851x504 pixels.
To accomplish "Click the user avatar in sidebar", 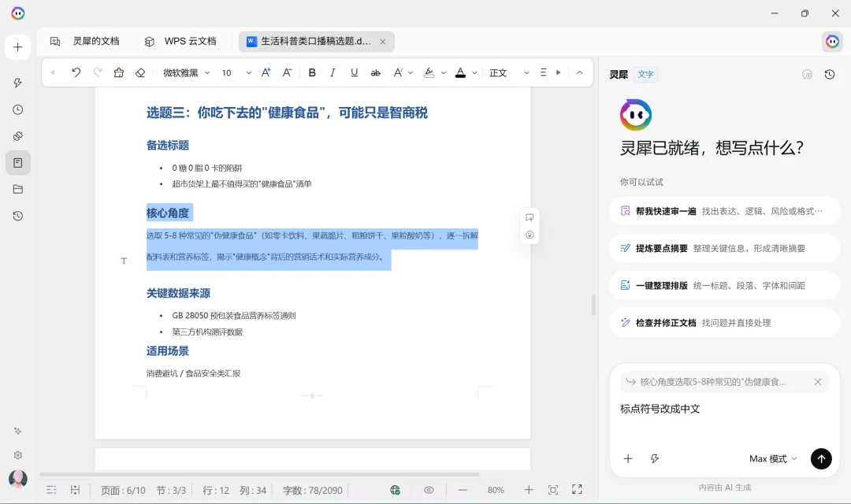I will 18,479.
